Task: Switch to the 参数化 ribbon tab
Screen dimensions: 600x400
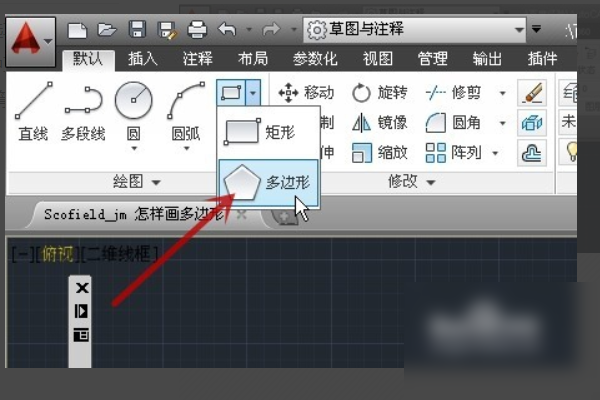Action: (x=315, y=59)
